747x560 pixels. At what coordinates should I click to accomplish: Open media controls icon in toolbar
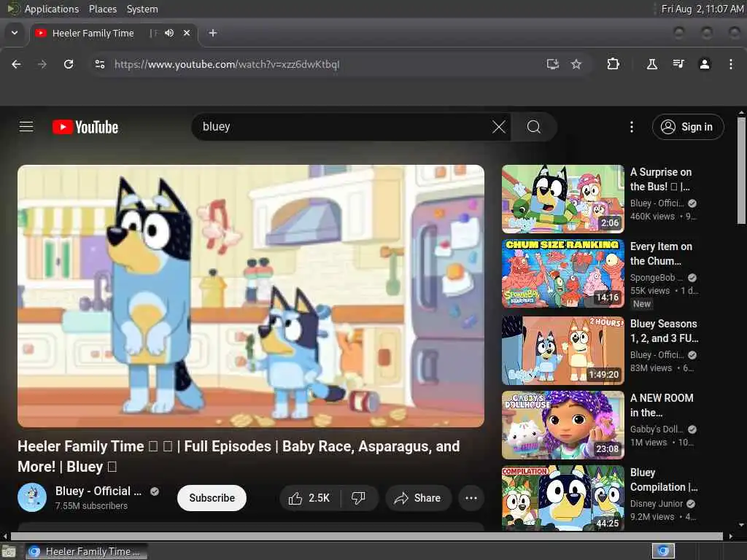(678, 64)
